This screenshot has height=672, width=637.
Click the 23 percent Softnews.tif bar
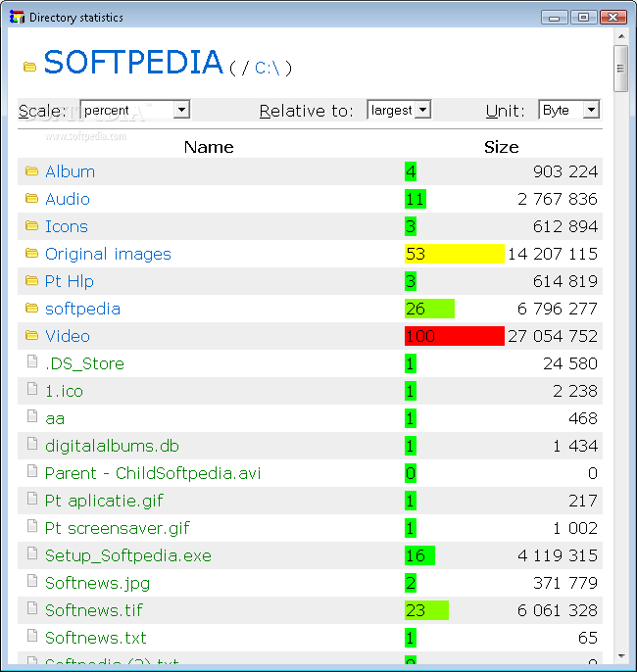coord(426,610)
